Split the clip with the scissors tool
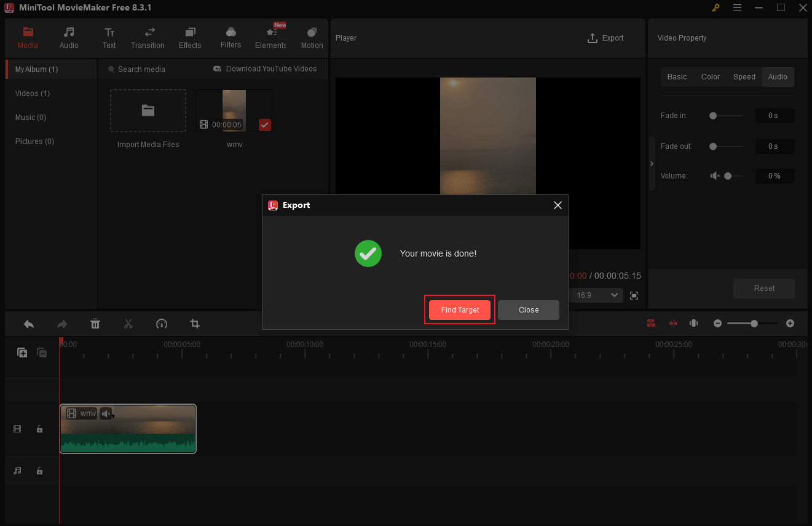The height and width of the screenshot is (526, 812). tap(128, 324)
